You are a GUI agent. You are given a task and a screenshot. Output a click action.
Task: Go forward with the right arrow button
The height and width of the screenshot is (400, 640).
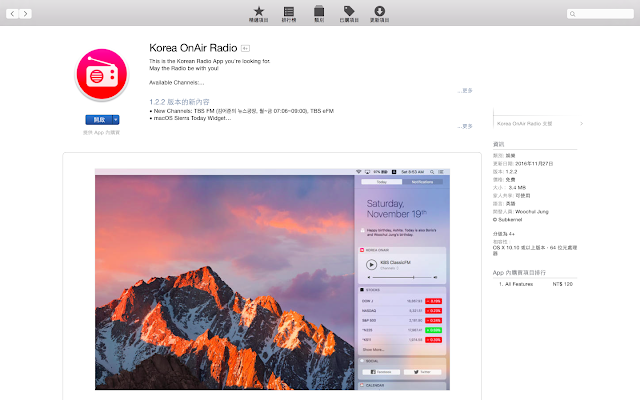pyautogui.click(x=25, y=14)
